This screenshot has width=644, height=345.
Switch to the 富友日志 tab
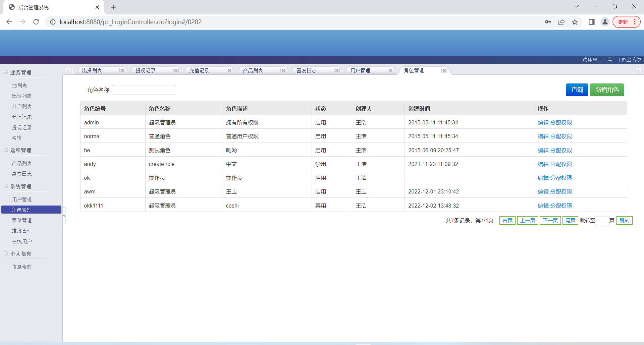click(307, 70)
